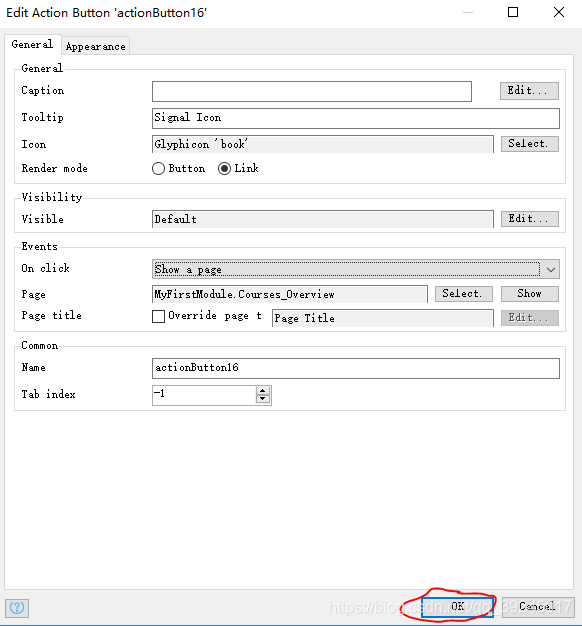The image size is (582, 626).
Task: Decrease Tab index with down arrow
Action: point(263,398)
